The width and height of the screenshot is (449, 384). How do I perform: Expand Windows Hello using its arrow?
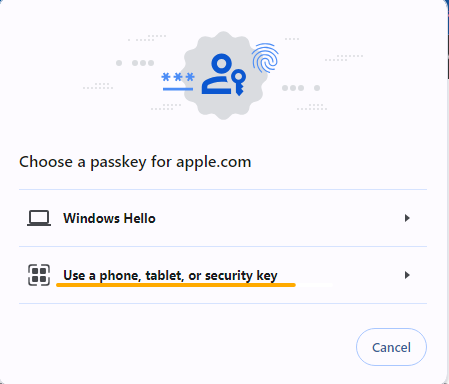(407, 218)
